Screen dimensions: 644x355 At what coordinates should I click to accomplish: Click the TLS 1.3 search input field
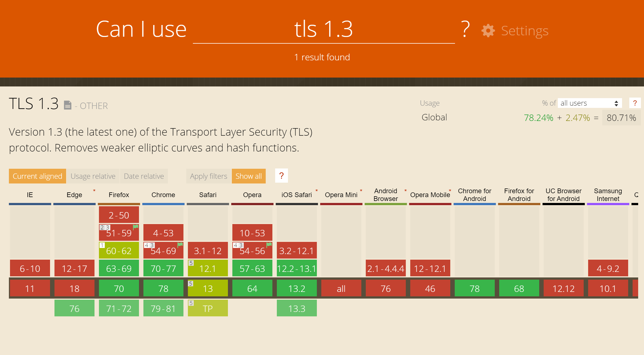[322, 30]
